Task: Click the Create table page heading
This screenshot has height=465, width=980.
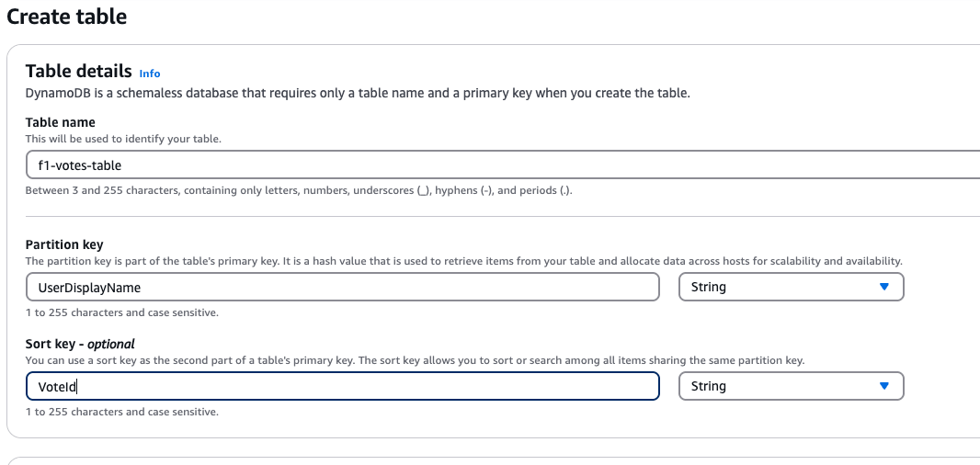Action: pos(67,17)
